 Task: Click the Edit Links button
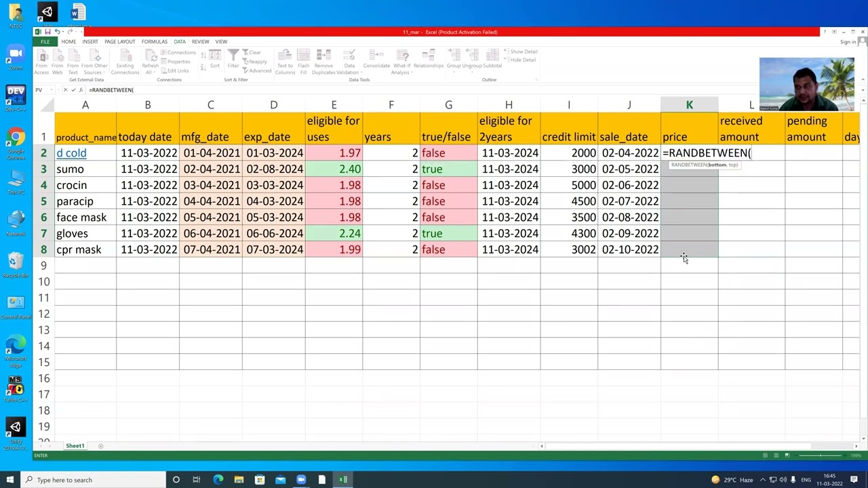(175, 70)
